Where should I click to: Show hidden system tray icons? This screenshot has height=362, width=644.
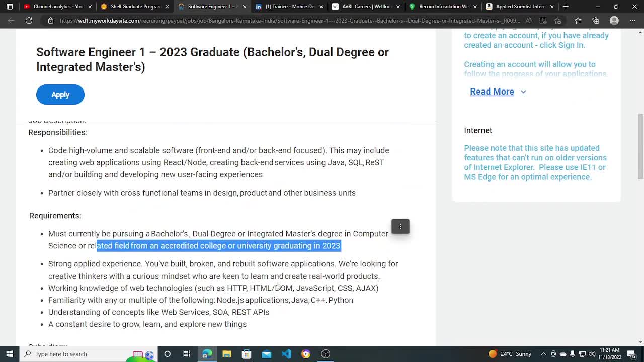click(543, 354)
